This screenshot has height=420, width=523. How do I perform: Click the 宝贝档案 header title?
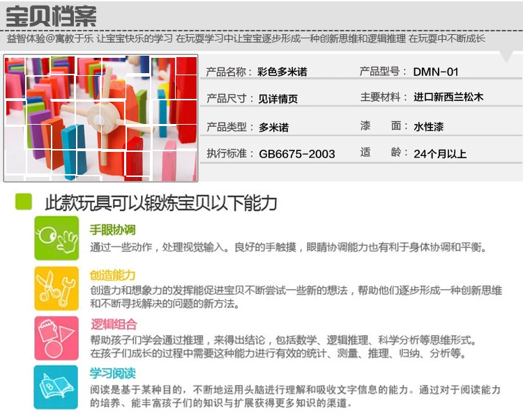51,16
